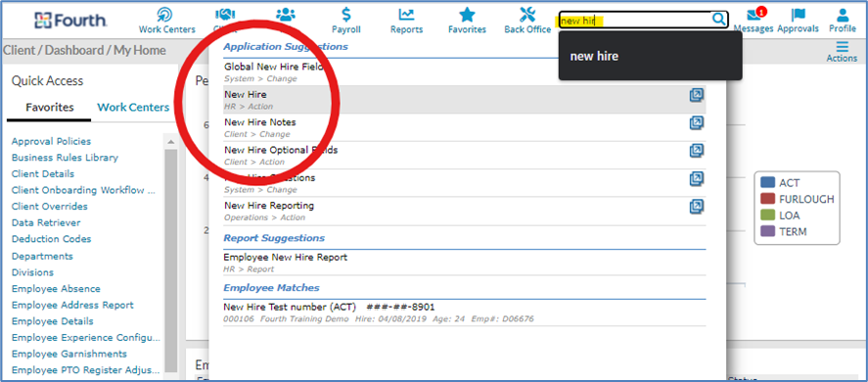Open the Back Office tools icon

click(527, 15)
